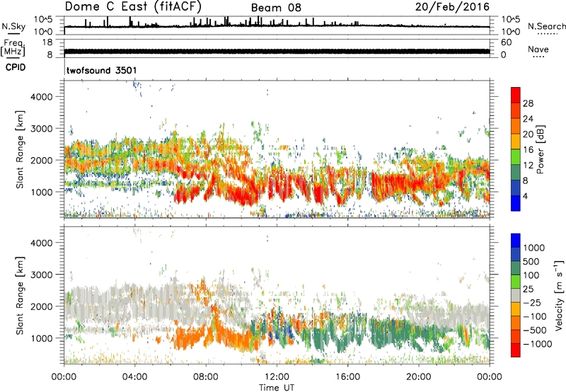Click the 8 MHz frequency tick label

pos(50,55)
